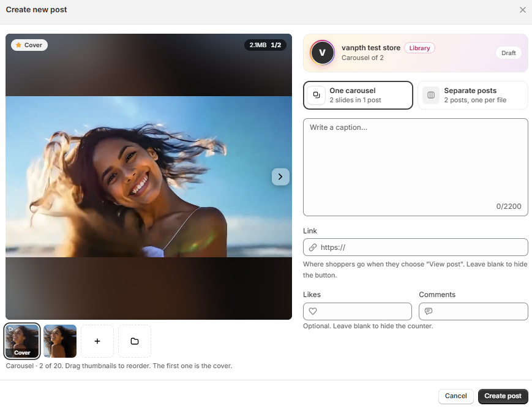
Task: Cancel creating the post
Action: tap(455, 396)
